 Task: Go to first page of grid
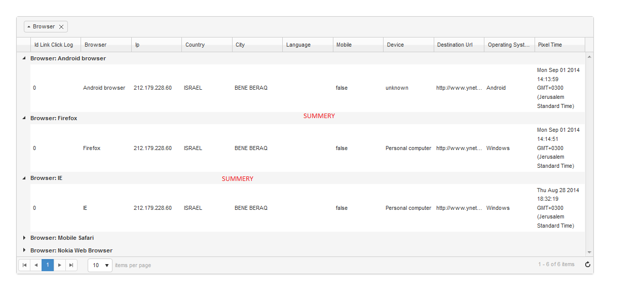(x=24, y=265)
